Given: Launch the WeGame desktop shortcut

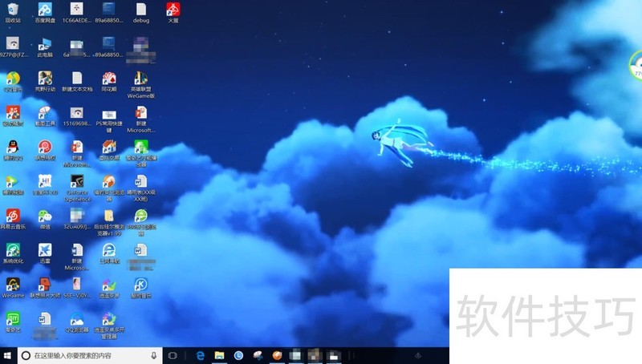Looking at the screenshot, I should [x=13, y=288].
